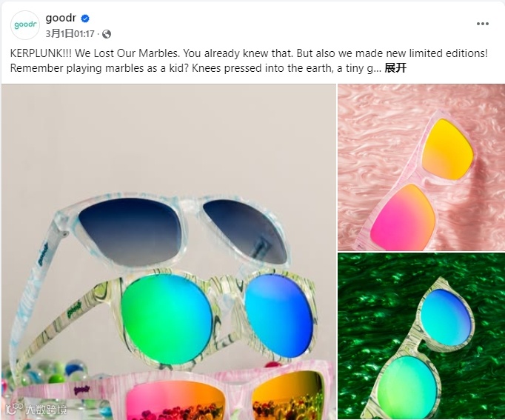Click the upper blue lens in green photo

(x=446, y=317)
